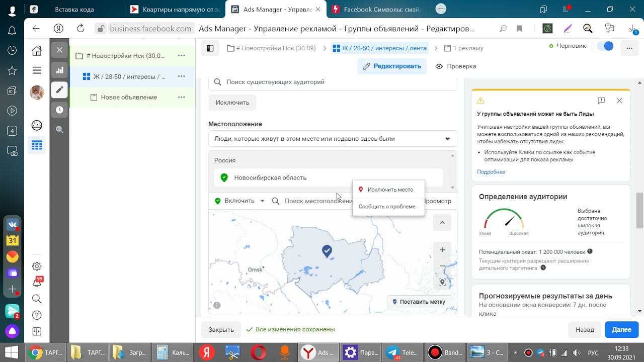Viewport: 644px width, 362px height.
Task: Click the feedback icon on warning card
Action: pos(601,101)
